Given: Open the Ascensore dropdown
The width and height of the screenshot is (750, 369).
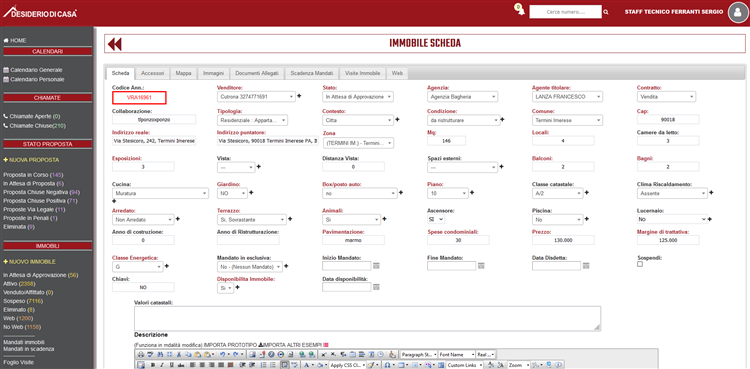Looking at the screenshot, I should [x=436, y=219].
